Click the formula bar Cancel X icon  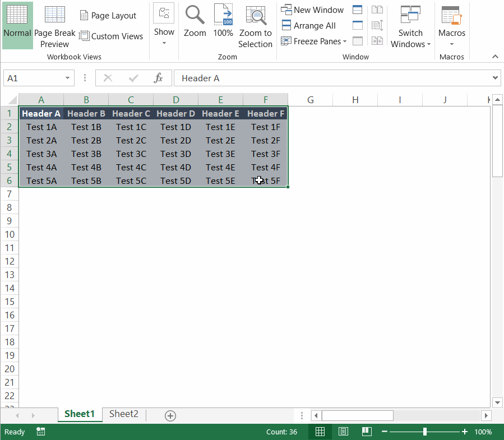(108, 78)
